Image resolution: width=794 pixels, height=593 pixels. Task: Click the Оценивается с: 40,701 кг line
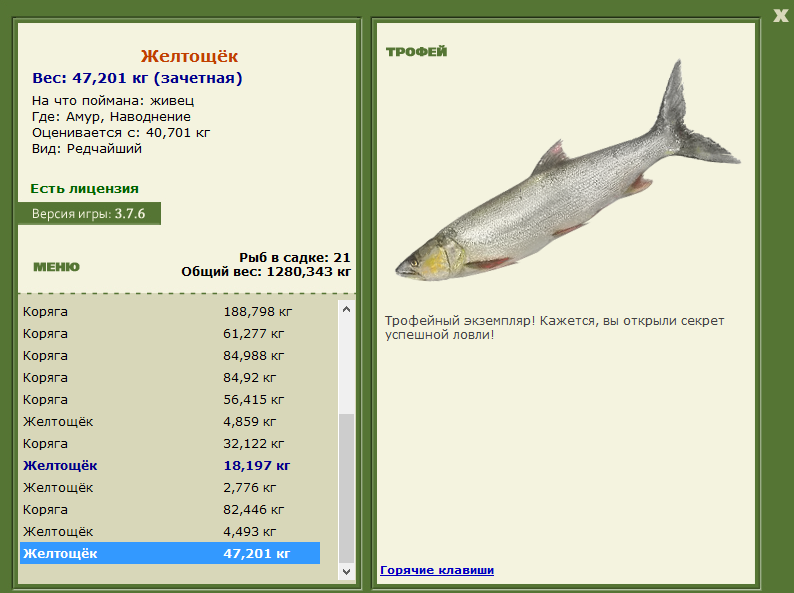click(x=121, y=133)
